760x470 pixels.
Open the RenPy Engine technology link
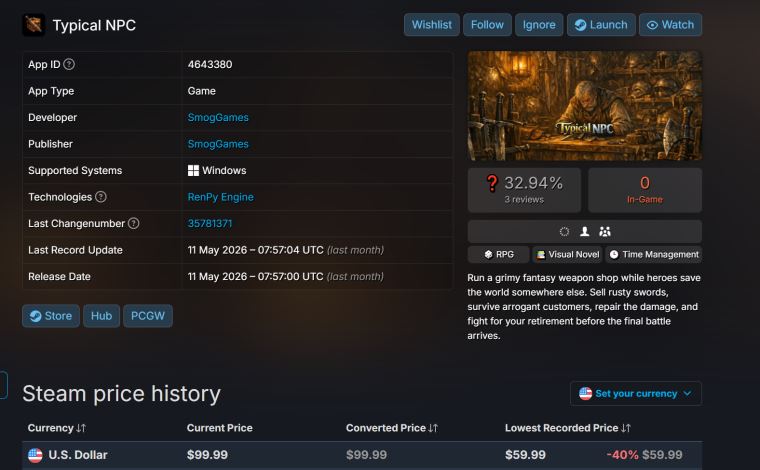[x=221, y=197]
